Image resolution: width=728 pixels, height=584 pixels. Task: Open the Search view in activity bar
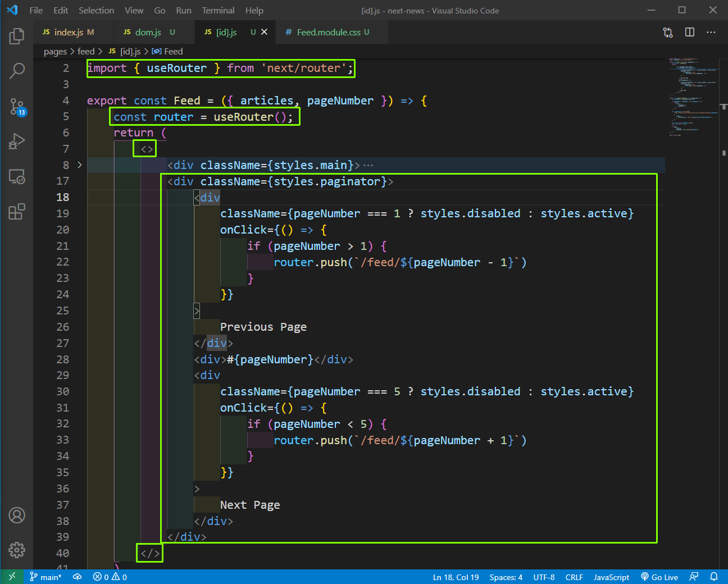[x=17, y=71]
